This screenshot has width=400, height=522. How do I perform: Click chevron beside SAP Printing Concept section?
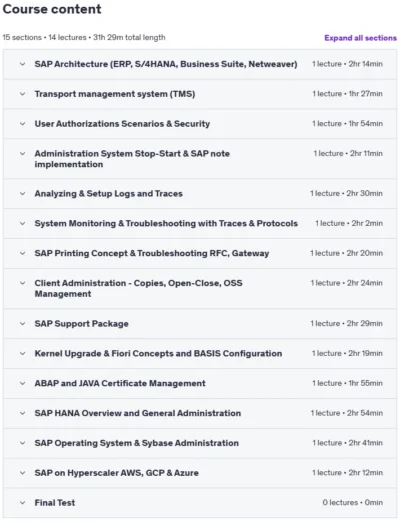pyautogui.click(x=22, y=253)
